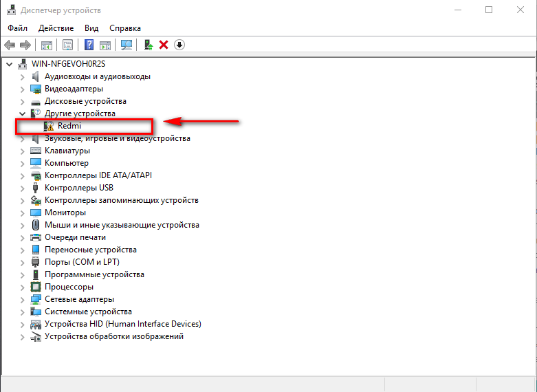The height and width of the screenshot is (392, 537).
Task: Open the Файл menu
Action: 17,28
